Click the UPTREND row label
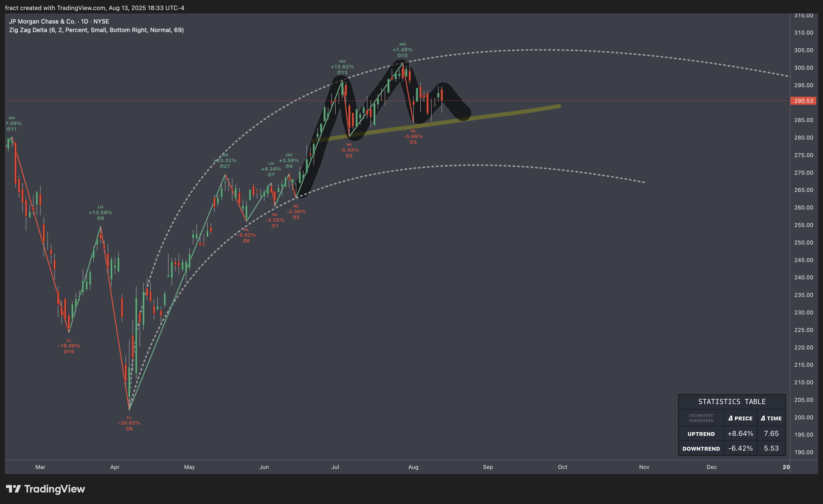This screenshot has width=823, height=504. 701,434
